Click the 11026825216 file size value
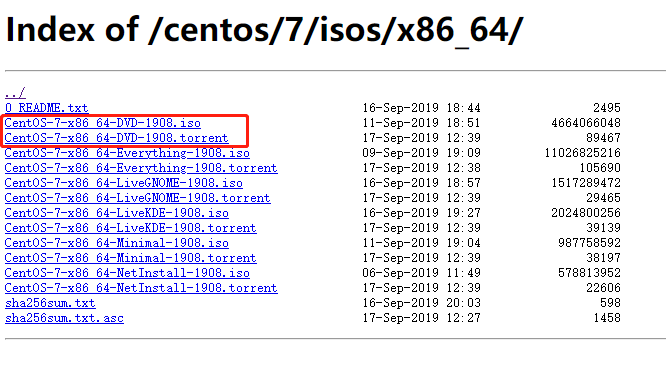Viewport: 666px width, 371px height. 582,153
